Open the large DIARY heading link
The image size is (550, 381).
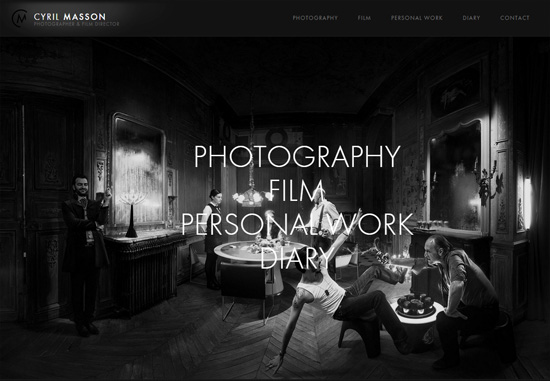[297, 259]
